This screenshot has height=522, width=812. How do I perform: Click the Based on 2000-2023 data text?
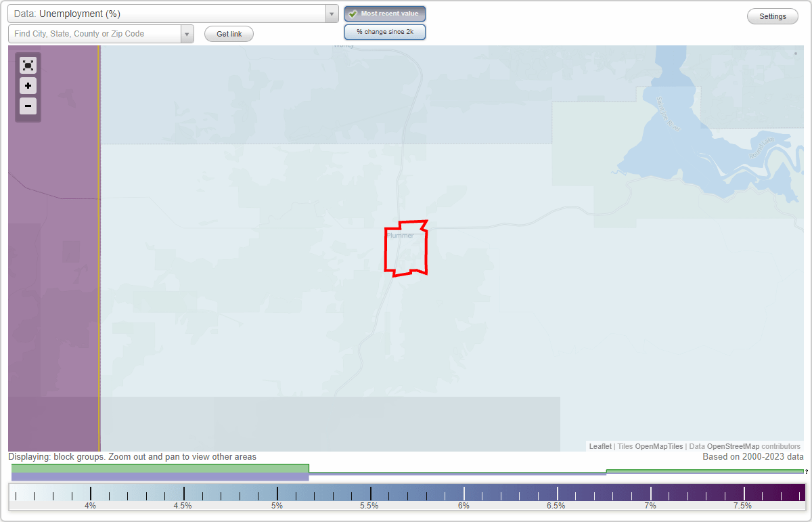[753, 457]
